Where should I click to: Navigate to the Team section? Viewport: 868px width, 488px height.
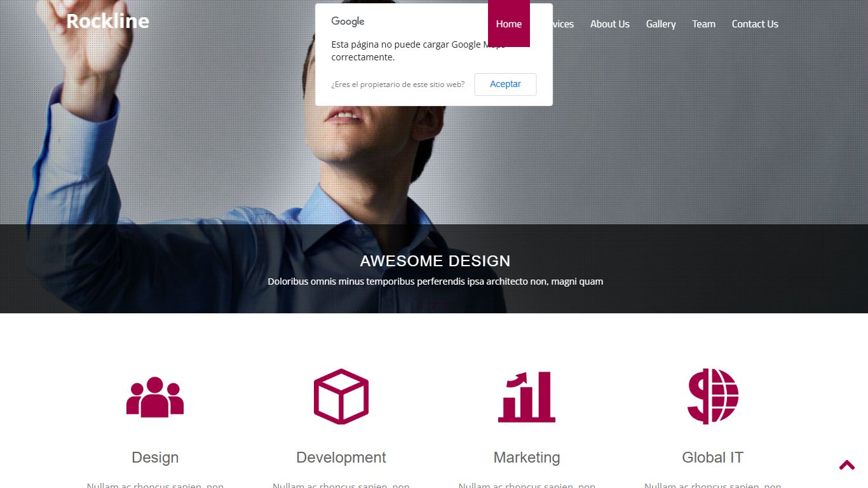(x=703, y=24)
